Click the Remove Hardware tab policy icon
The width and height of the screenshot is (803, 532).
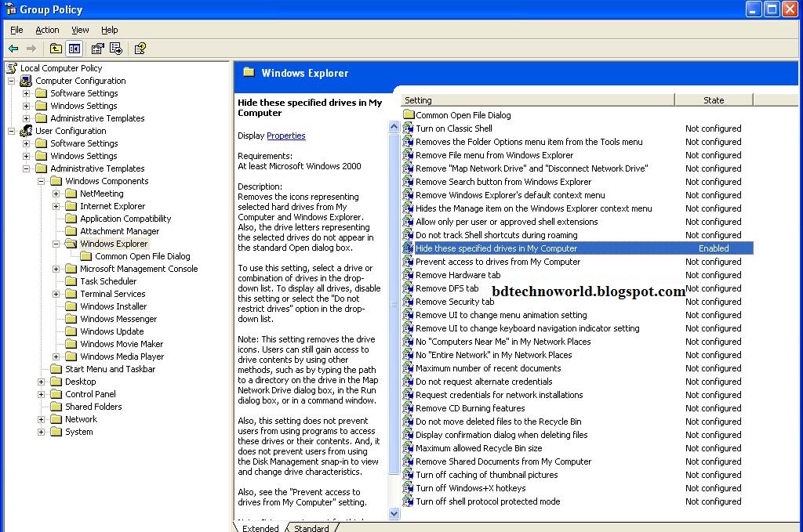coord(408,275)
